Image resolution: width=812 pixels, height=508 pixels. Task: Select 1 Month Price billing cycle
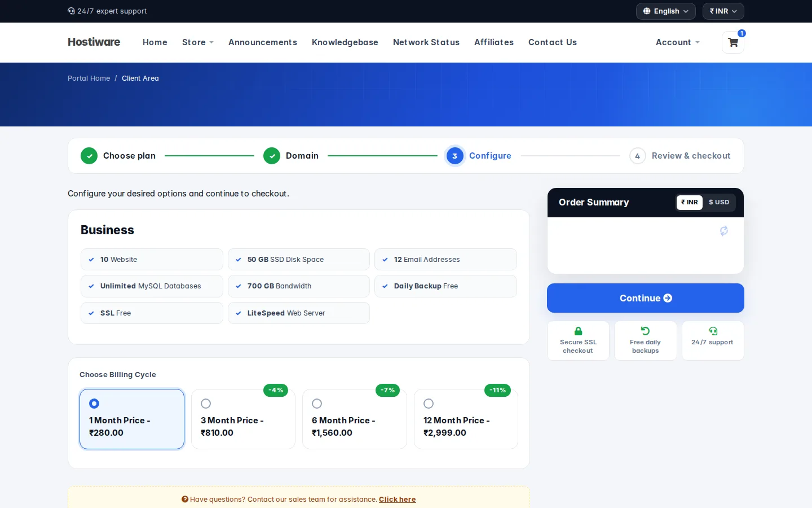[x=132, y=419]
